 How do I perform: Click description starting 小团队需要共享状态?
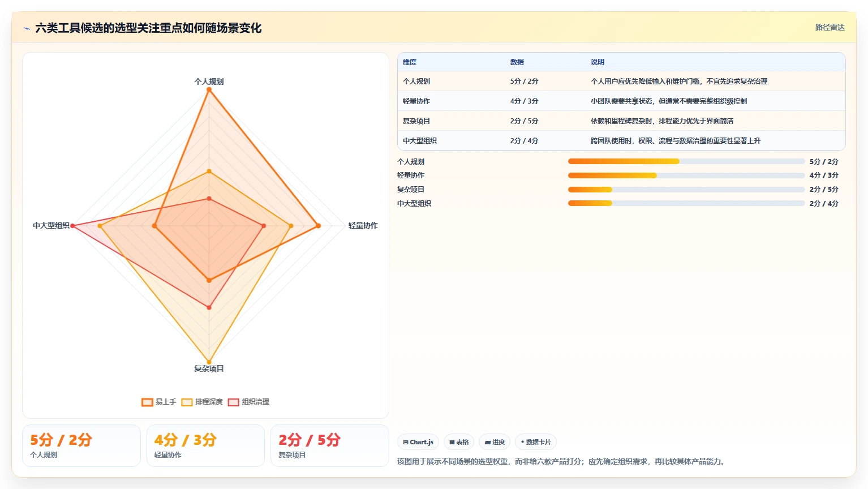tap(669, 101)
